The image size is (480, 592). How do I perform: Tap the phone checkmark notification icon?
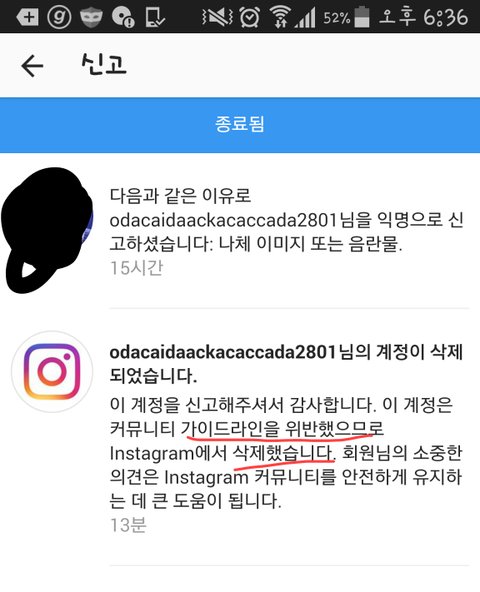point(155,17)
